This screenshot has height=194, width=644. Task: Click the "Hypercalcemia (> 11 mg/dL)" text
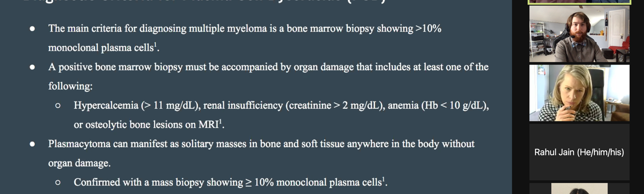[x=136, y=106]
